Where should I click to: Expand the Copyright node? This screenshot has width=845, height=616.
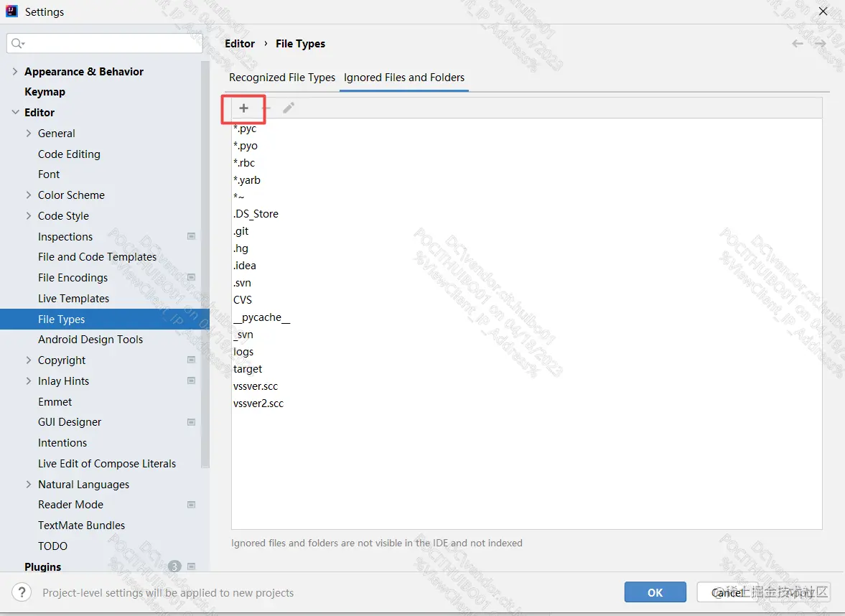coord(29,360)
